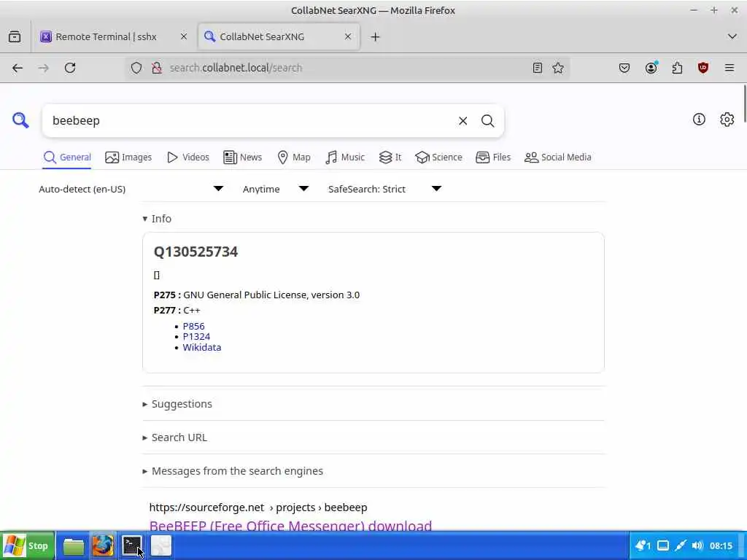Select the Map search category
The height and width of the screenshot is (560, 747).
pyautogui.click(x=294, y=157)
